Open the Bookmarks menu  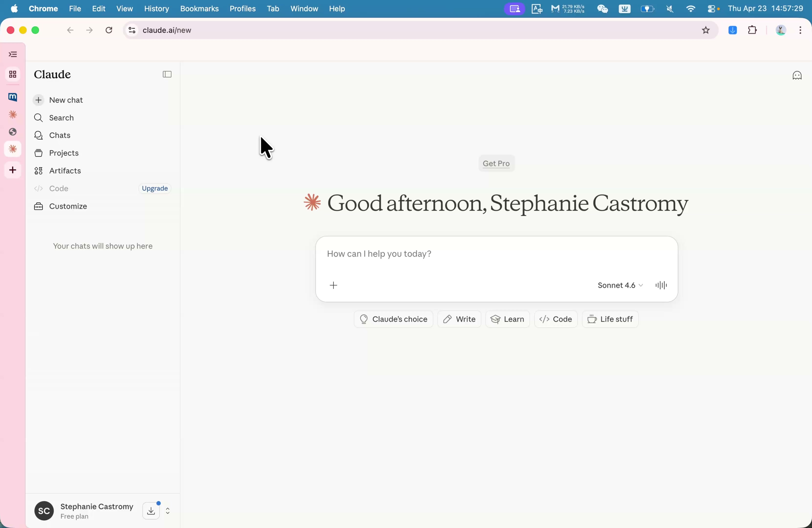tap(200, 9)
